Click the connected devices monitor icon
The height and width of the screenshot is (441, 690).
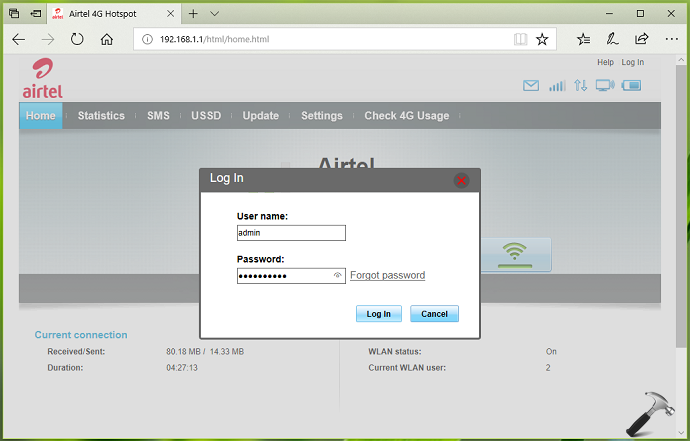[606, 85]
